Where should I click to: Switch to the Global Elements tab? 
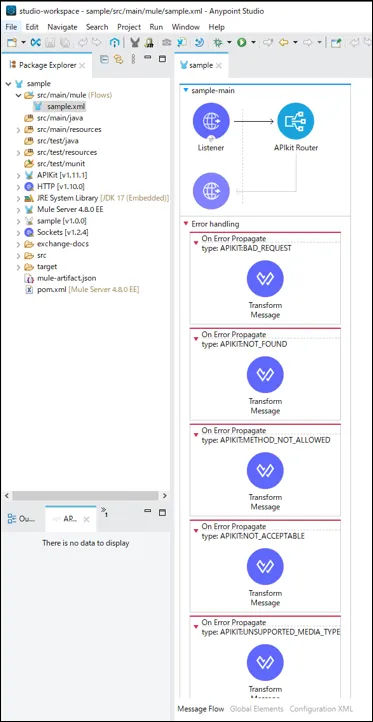[x=256, y=709]
